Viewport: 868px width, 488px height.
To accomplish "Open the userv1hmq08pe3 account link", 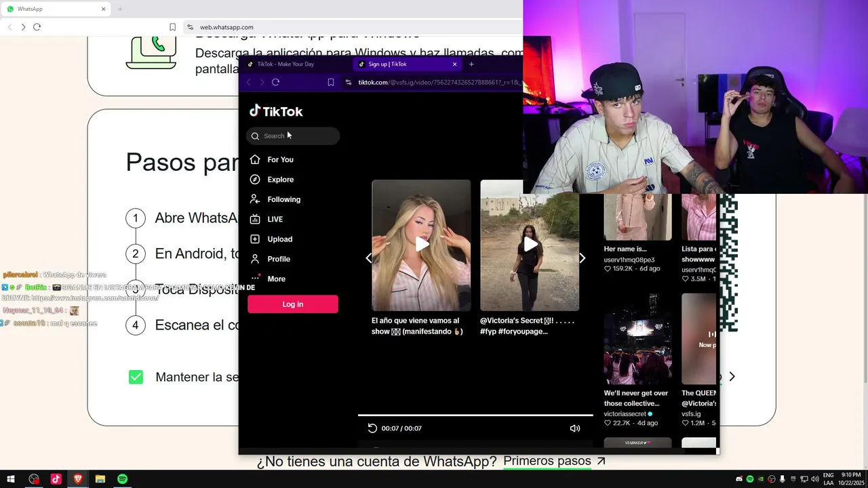I will 629,260.
